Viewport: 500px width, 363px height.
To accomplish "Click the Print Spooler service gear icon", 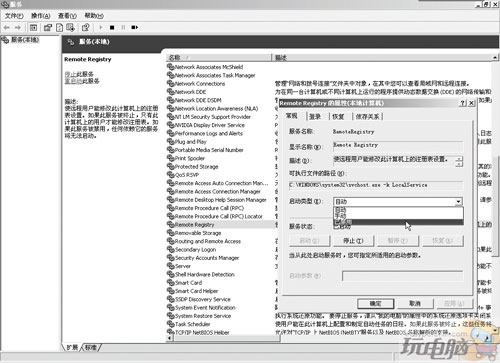I will (170, 158).
